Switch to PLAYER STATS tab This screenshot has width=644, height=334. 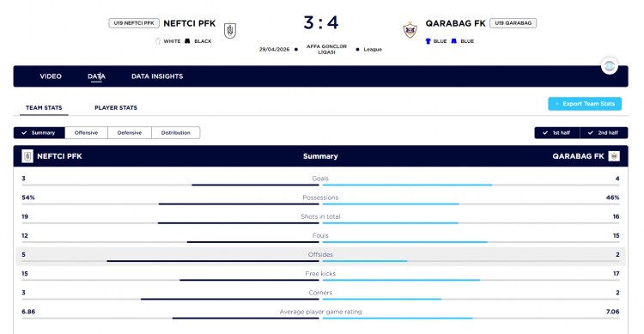116,107
